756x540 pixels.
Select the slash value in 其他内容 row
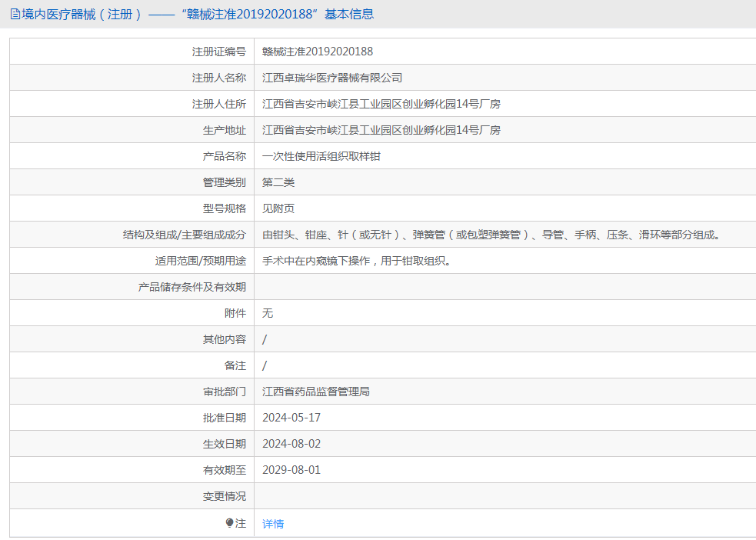coord(265,339)
